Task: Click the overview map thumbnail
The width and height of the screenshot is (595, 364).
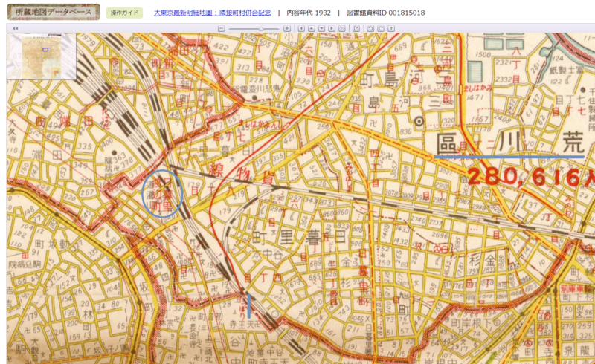Action: 42,56
